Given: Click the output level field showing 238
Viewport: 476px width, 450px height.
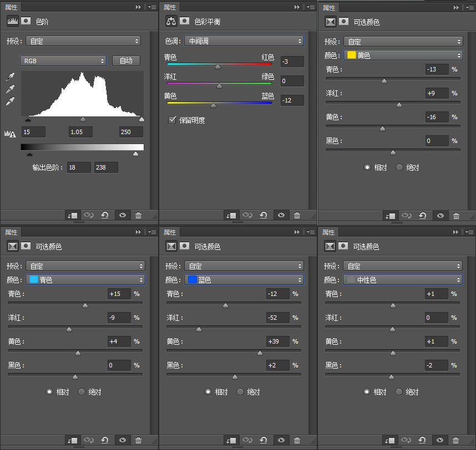Looking at the screenshot, I should coord(106,167).
